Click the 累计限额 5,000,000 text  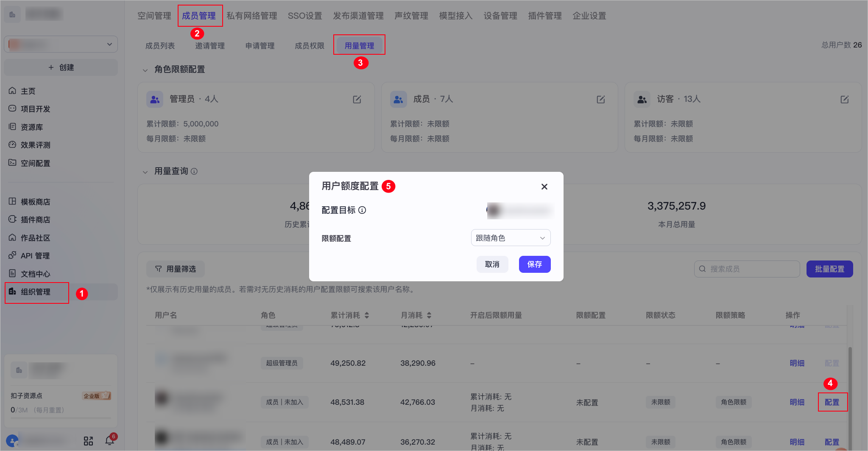[x=182, y=124]
